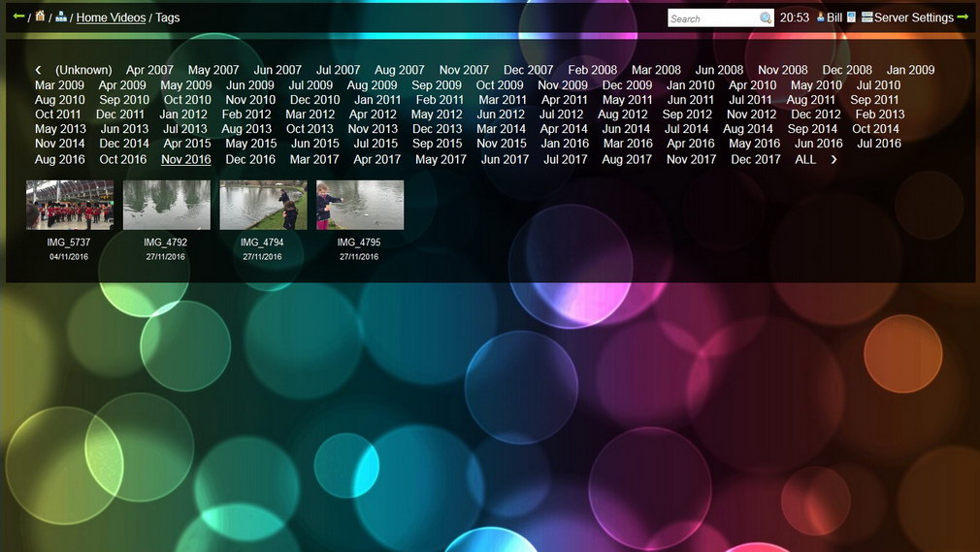Select the Feb 2008 tag
Image resolution: width=980 pixels, height=552 pixels.
tap(592, 70)
